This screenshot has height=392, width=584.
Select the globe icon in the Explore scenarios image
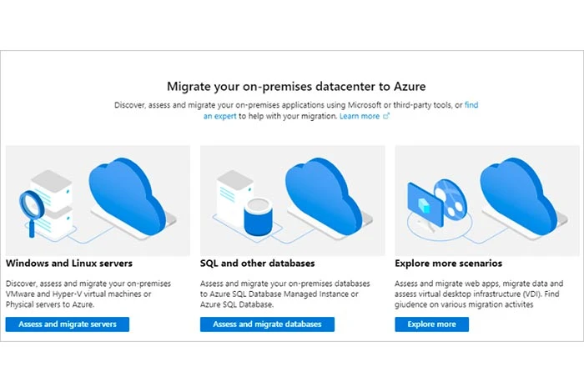(x=451, y=198)
